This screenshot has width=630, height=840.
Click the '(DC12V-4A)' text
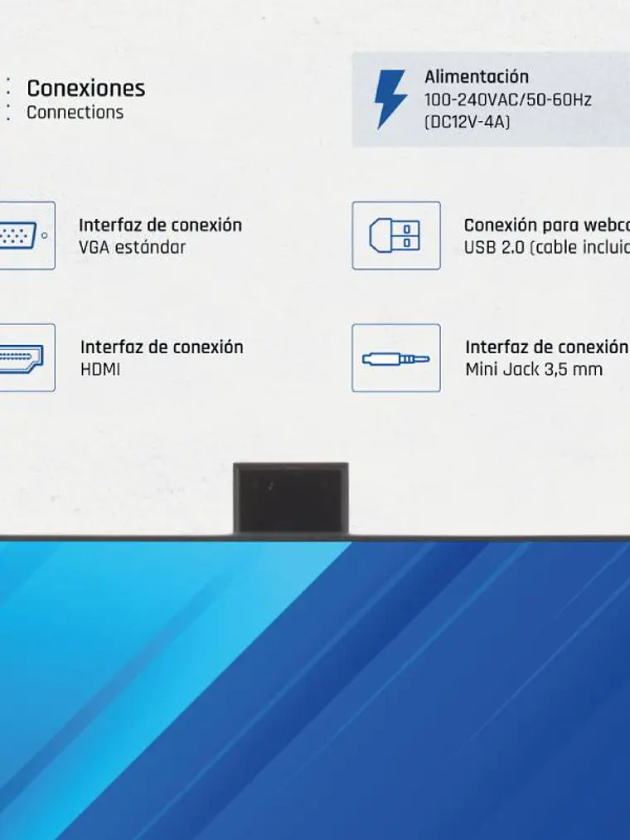pos(467,122)
